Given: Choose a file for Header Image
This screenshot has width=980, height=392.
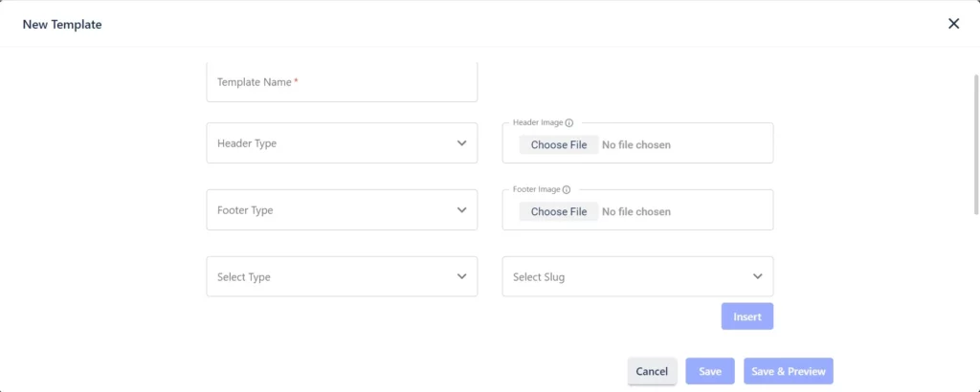Looking at the screenshot, I should (x=559, y=144).
